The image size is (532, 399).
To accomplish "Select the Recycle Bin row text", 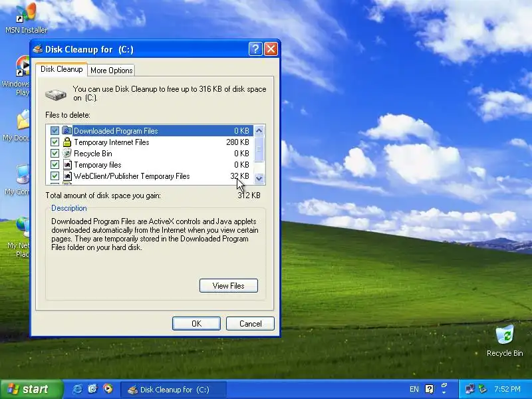I will pyautogui.click(x=93, y=154).
